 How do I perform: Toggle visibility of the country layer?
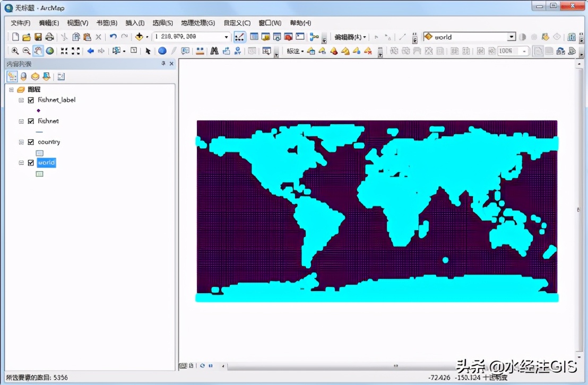point(31,142)
